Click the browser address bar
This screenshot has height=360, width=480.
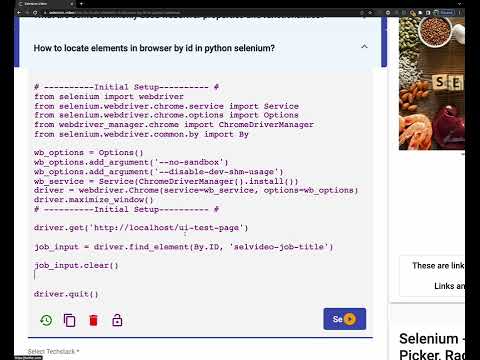coord(200,12)
